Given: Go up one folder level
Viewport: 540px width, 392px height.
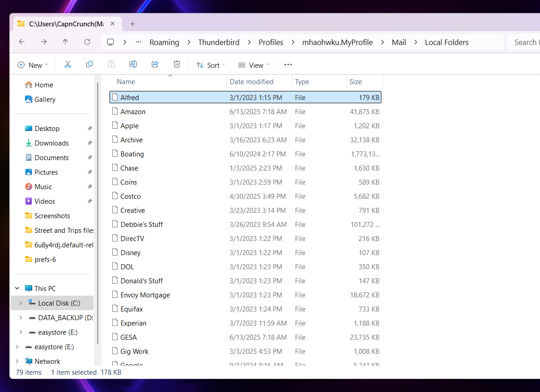Looking at the screenshot, I should pyautogui.click(x=65, y=42).
